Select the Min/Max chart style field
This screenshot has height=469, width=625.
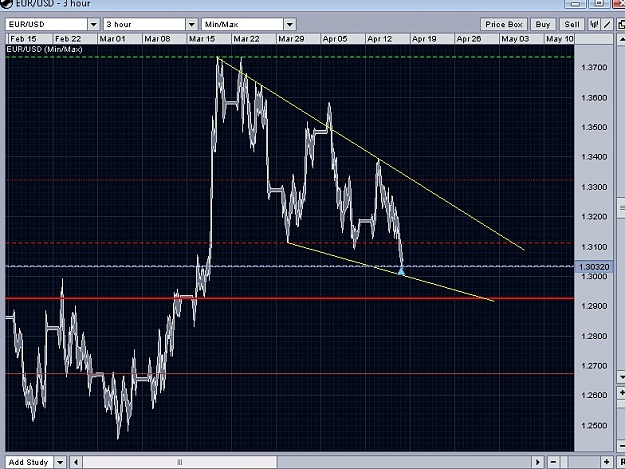coord(243,24)
